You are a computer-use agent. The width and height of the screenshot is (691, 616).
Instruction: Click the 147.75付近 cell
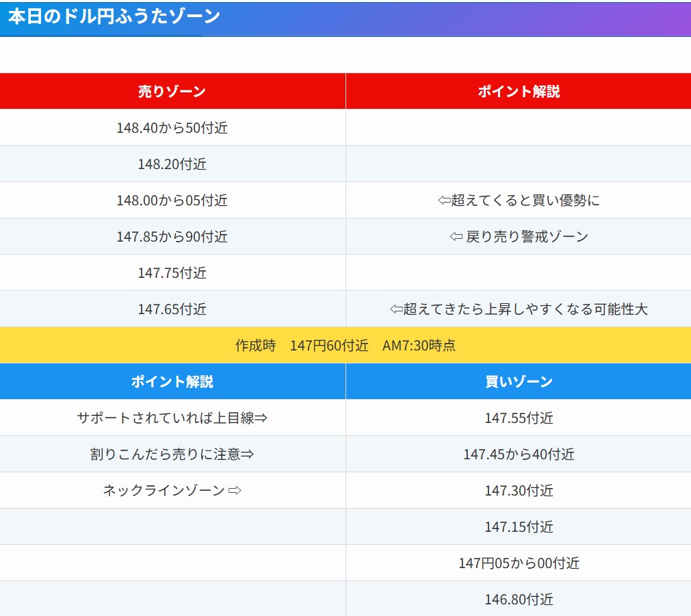point(172,272)
